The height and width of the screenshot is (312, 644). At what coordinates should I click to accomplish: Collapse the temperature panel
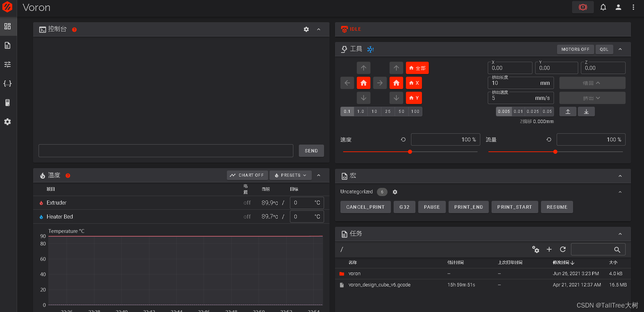coord(319,175)
